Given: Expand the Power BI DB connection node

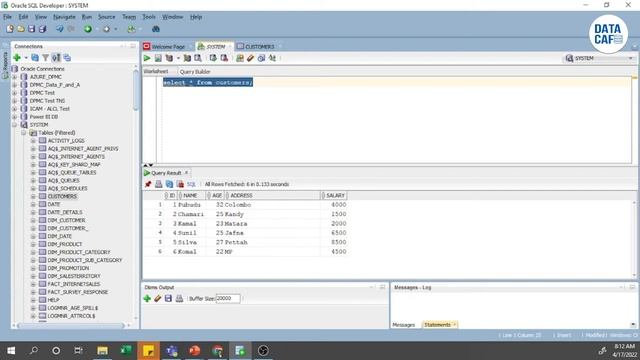Looking at the screenshot, I should (x=15, y=117).
